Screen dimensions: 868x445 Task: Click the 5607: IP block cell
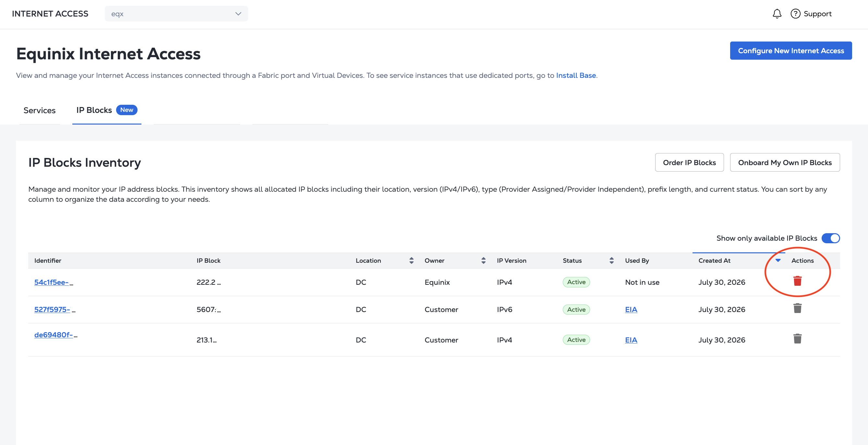(x=209, y=309)
